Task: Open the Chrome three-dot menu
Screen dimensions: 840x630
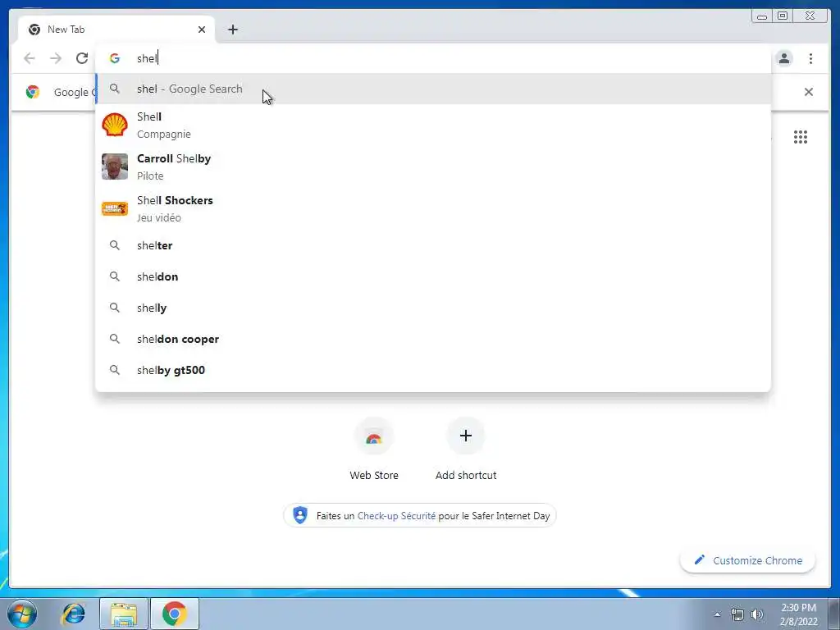Action: 810,58
